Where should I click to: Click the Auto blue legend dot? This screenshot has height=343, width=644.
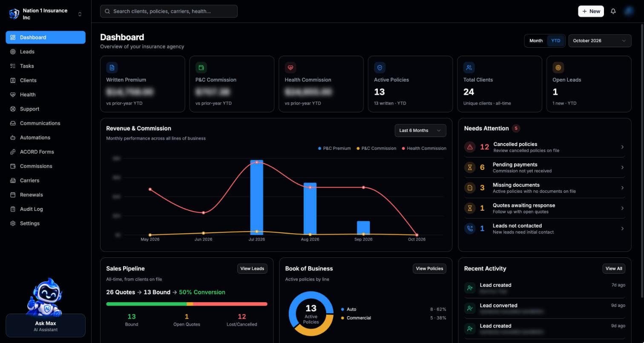click(x=342, y=309)
